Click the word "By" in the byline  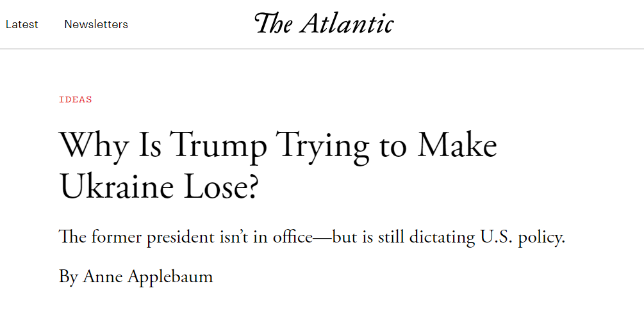point(68,276)
